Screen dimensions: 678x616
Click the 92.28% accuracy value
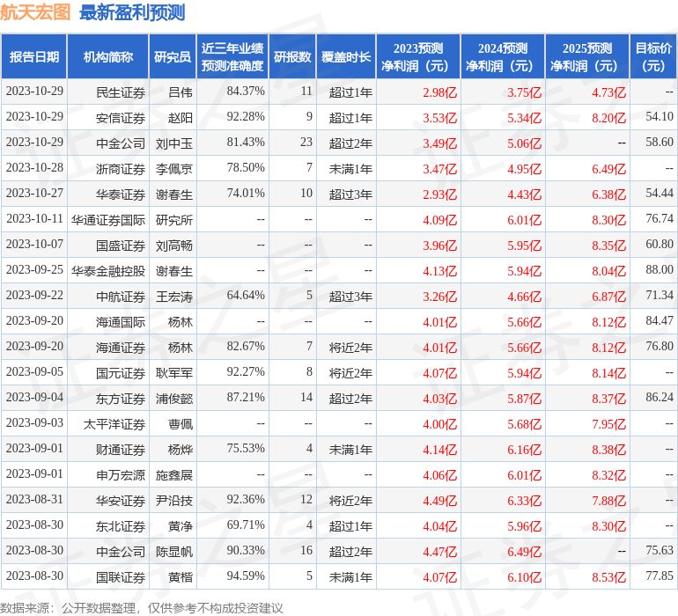coord(246,117)
